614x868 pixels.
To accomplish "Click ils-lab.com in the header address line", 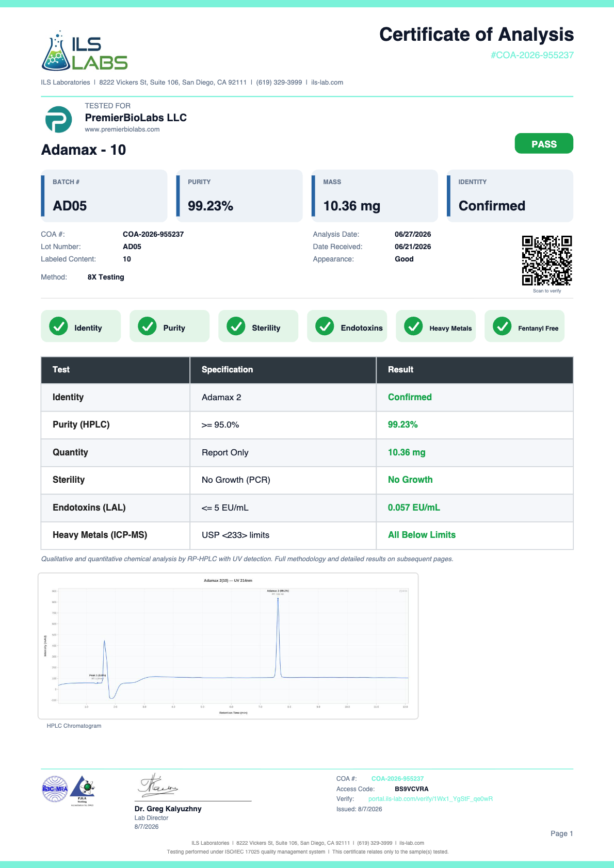I will click(x=327, y=83).
